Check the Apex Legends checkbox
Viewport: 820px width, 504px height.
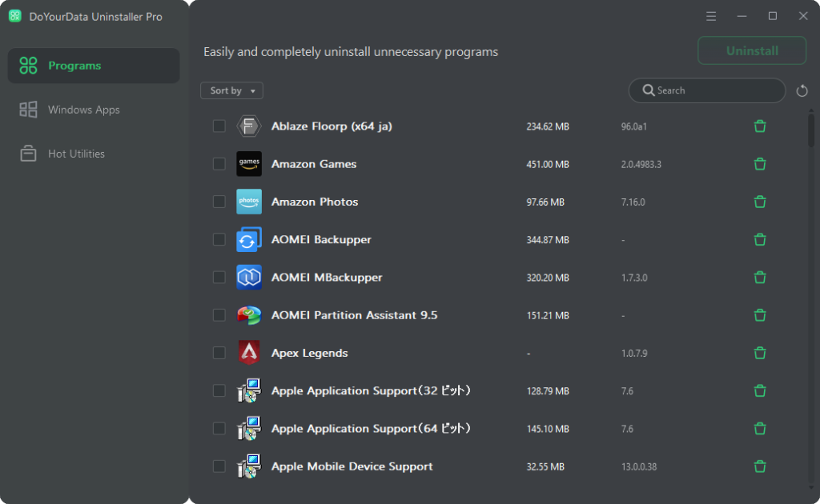click(219, 353)
